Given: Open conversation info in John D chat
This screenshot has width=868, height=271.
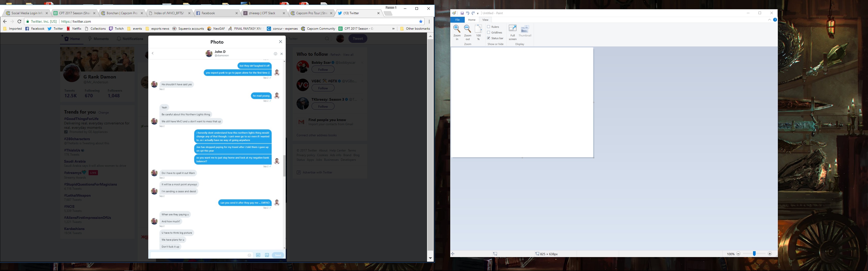Looking at the screenshot, I should tap(275, 54).
